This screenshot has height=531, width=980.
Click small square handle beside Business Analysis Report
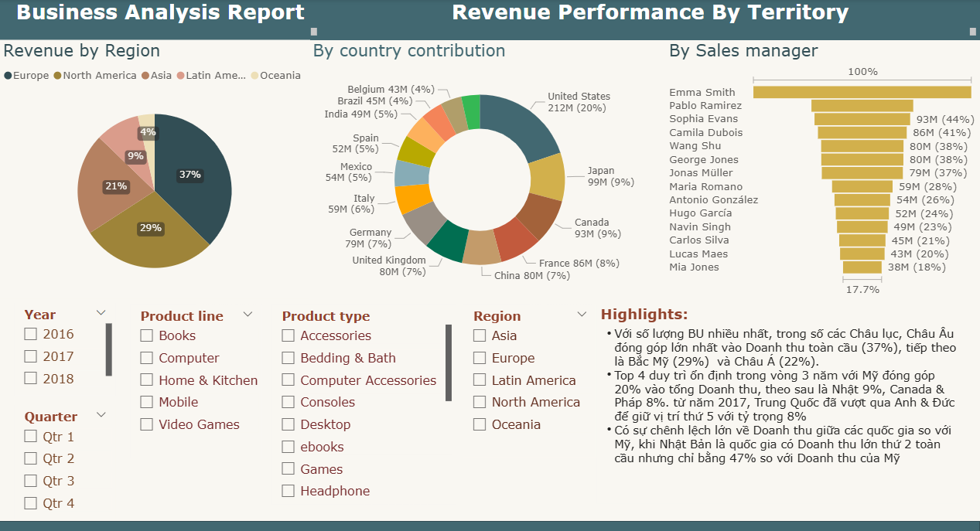click(x=313, y=32)
